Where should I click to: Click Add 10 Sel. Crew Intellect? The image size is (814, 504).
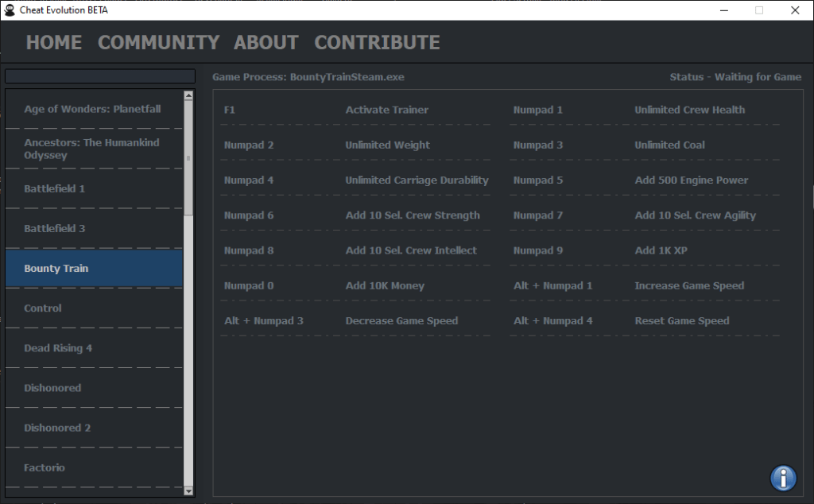(411, 250)
